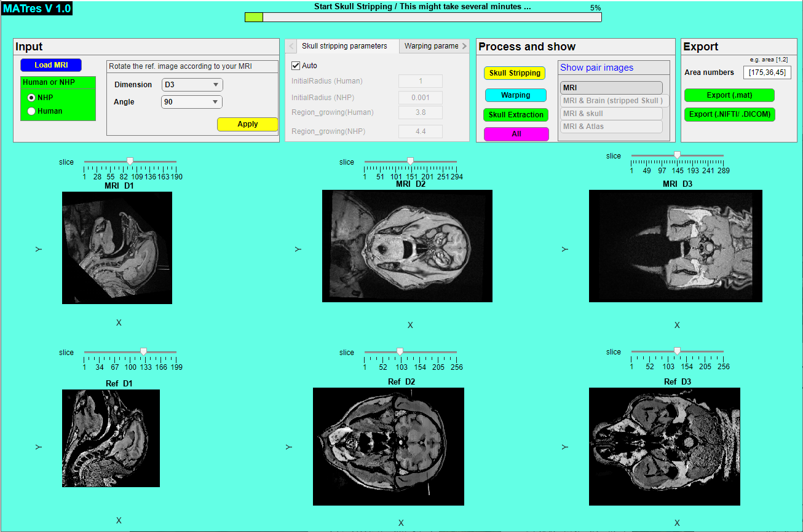803x532 pixels.
Task: Click the MRI D3 image view
Action: [x=676, y=246]
